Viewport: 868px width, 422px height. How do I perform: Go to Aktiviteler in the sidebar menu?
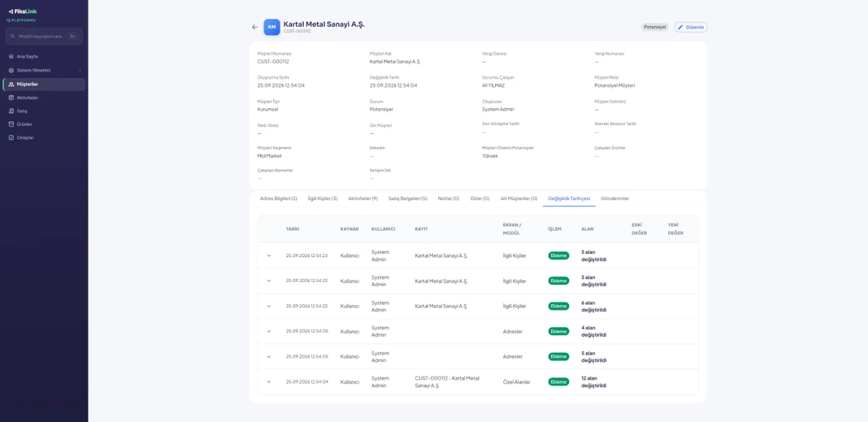click(43, 98)
